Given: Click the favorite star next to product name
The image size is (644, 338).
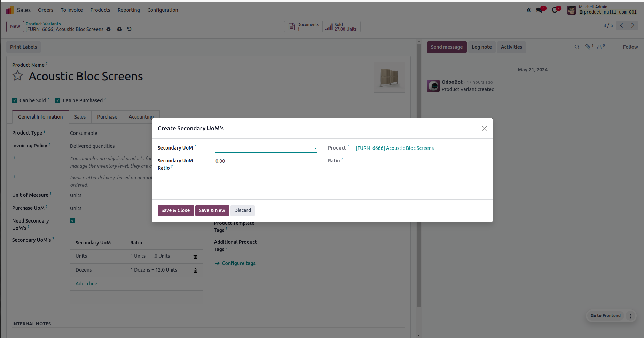Looking at the screenshot, I should click(x=18, y=76).
